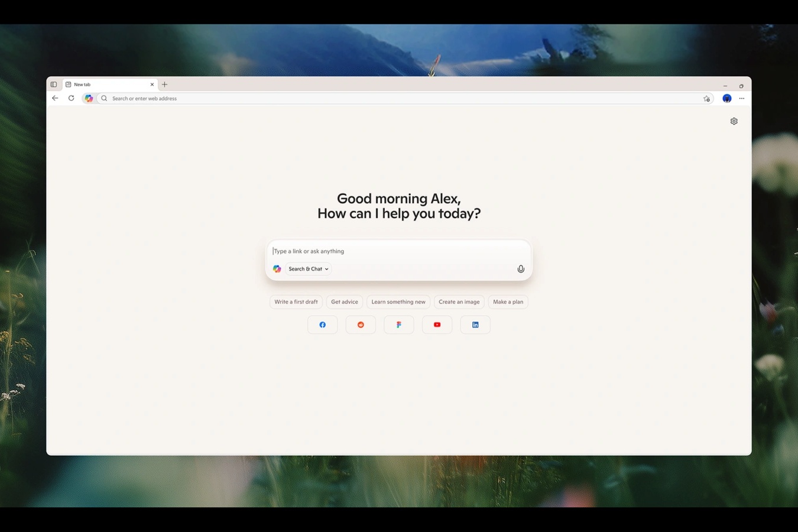The width and height of the screenshot is (798, 532).
Task: Go back with the back arrow
Action: pos(55,98)
